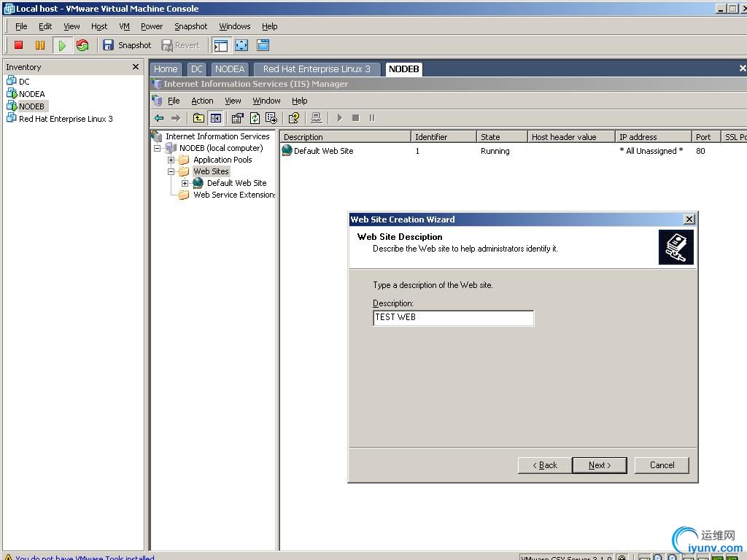Click the Revert toolbar button

click(181, 45)
